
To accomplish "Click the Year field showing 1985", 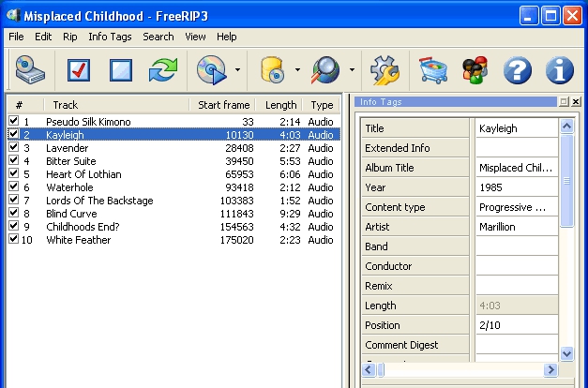I will click(517, 187).
